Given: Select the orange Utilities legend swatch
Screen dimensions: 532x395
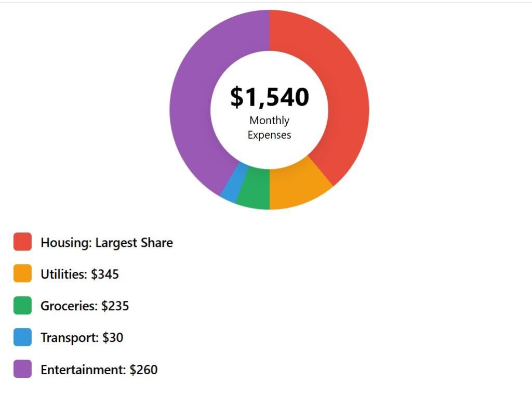Looking at the screenshot, I should point(22,274).
